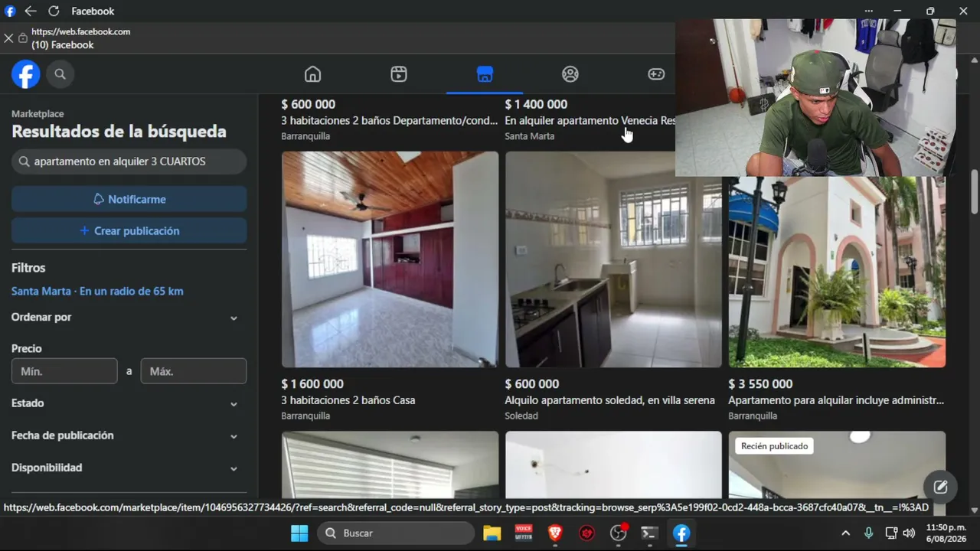Open 'En alquiler apartamento Venecia Res...' listing
The height and width of the screenshot is (551, 980).
point(590,121)
